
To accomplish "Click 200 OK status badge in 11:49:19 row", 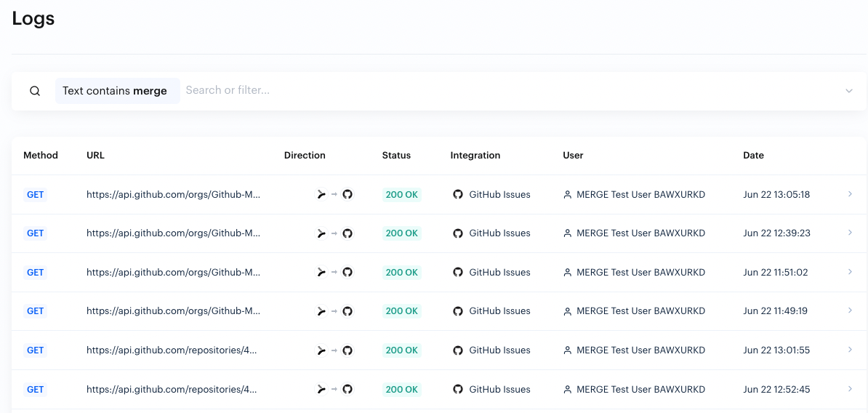I will coord(402,311).
